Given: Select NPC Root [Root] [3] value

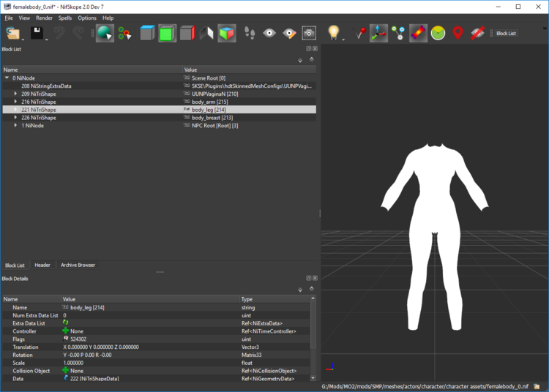Looking at the screenshot, I should (x=214, y=126).
